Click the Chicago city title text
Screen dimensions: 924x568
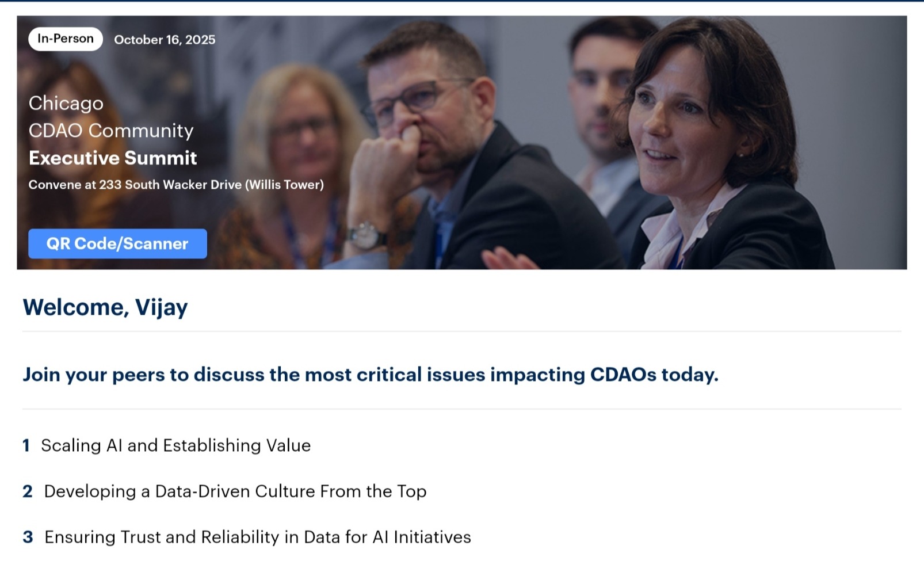click(66, 103)
